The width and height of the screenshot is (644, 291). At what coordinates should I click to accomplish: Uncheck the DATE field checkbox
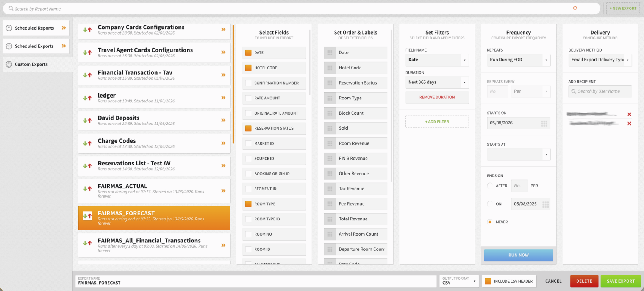[249, 53]
